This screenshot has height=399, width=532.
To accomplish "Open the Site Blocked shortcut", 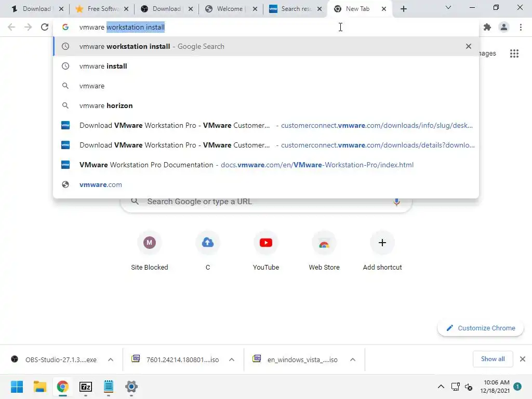I will click(x=149, y=250).
